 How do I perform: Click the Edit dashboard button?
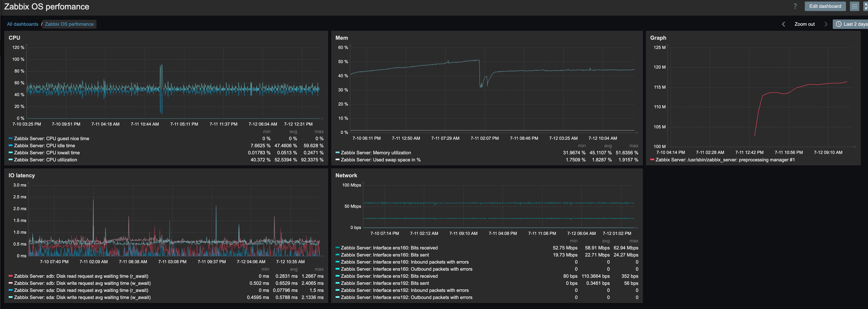click(825, 6)
